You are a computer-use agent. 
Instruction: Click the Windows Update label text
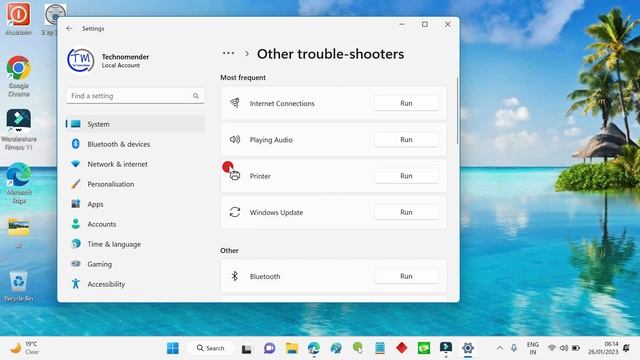click(x=276, y=213)
